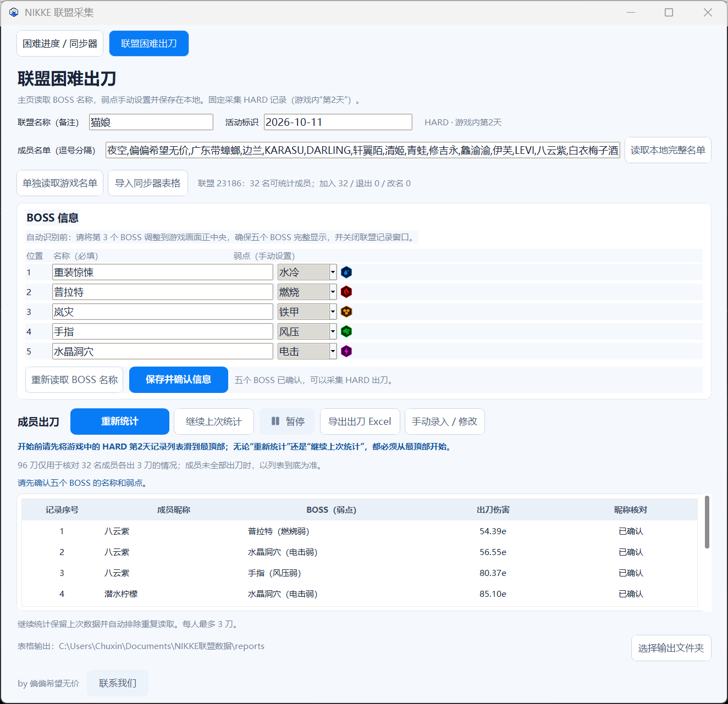This screenshot has height=704, width=728.
Task: Focus the 联盟名称 field containing 猫娘
Action: pos(151,122)
